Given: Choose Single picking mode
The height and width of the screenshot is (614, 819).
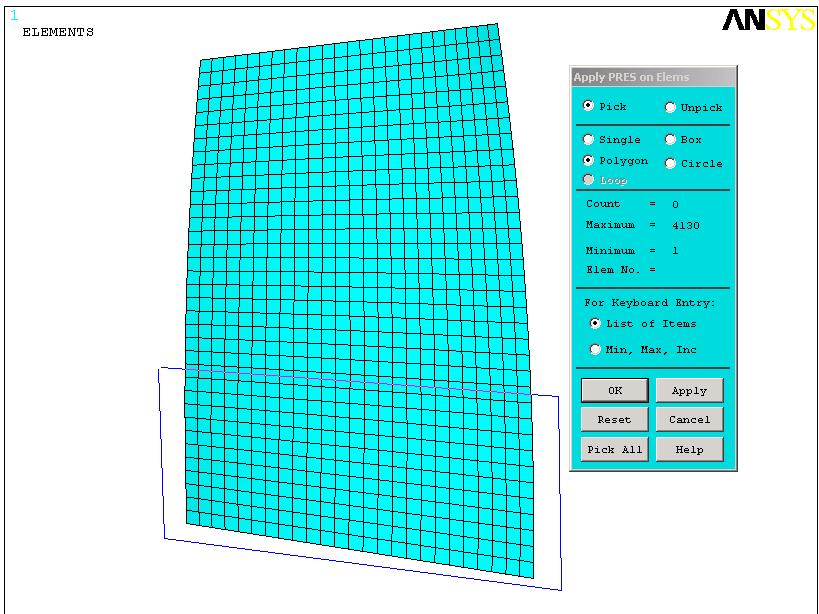Looking at the screenshot, I should [x=588, y=139].
